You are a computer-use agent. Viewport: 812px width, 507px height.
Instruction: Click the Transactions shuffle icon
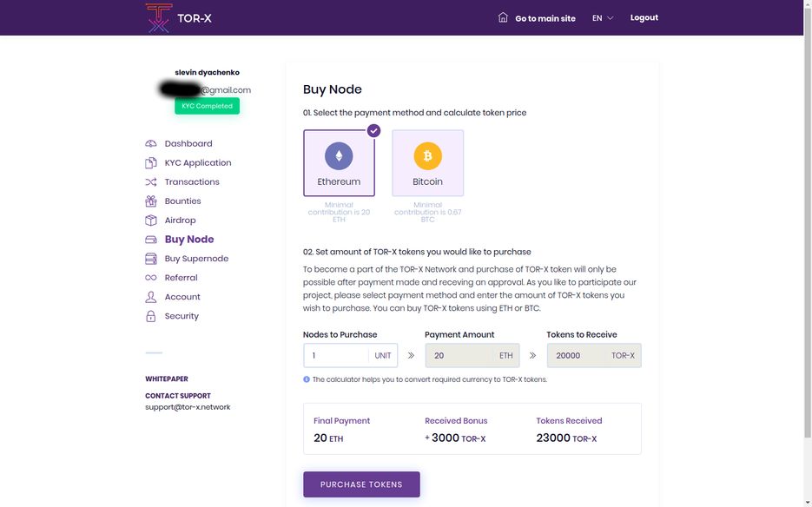point(151,181)
